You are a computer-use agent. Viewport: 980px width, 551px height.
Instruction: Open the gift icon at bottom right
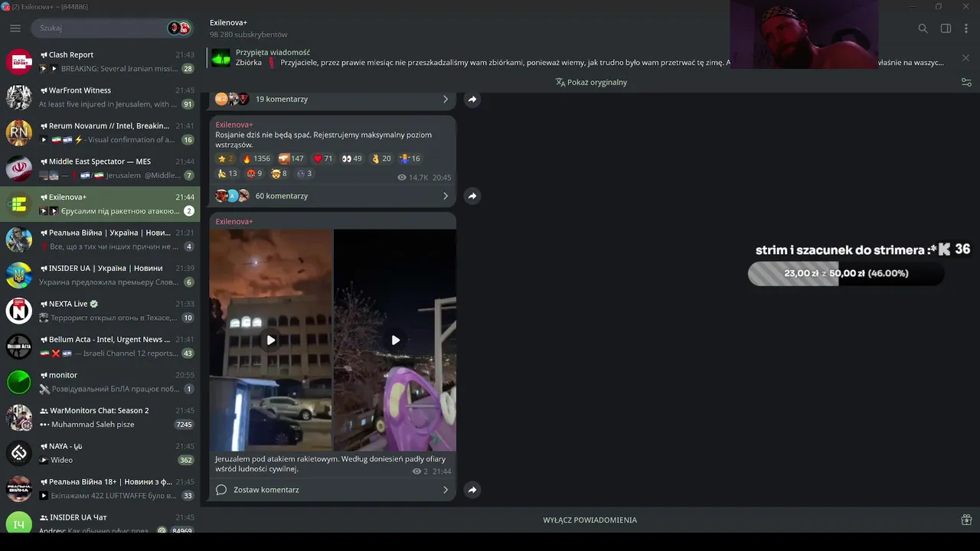click(966, 520)
